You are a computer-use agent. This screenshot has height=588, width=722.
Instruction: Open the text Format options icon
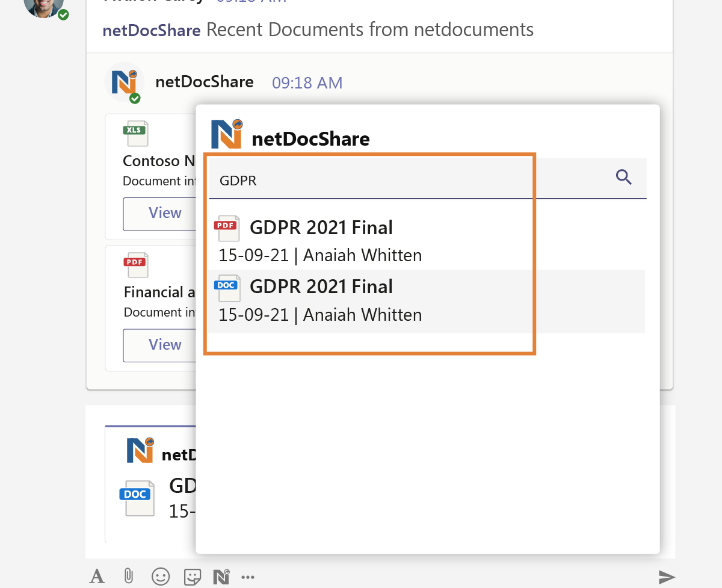(97, 577)
